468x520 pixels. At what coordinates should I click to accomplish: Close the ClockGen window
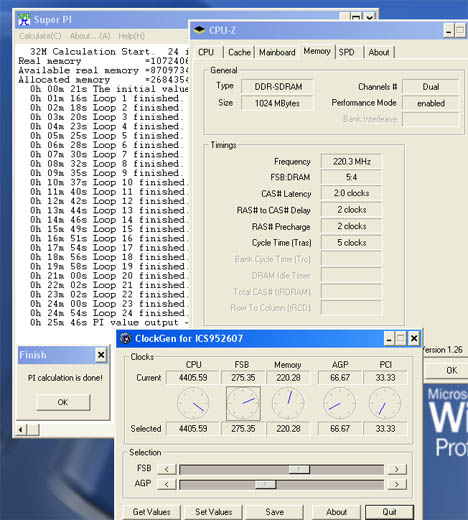(414, 339)
